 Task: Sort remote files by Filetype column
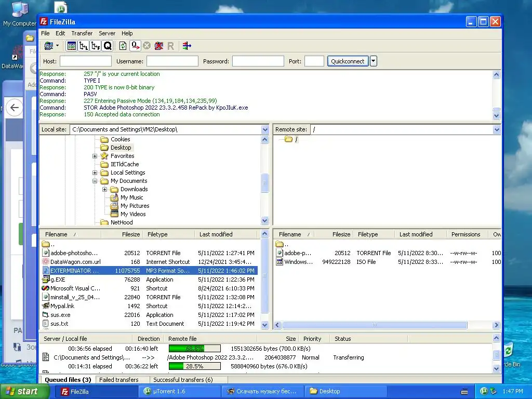pyautogui.click(x=374, y=234)
